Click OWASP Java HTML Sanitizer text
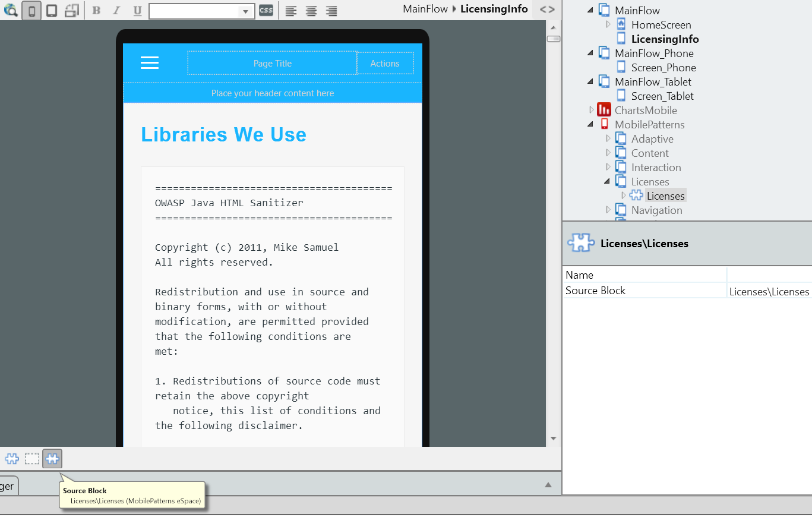 pyautogui.click(x=229, y=203)
